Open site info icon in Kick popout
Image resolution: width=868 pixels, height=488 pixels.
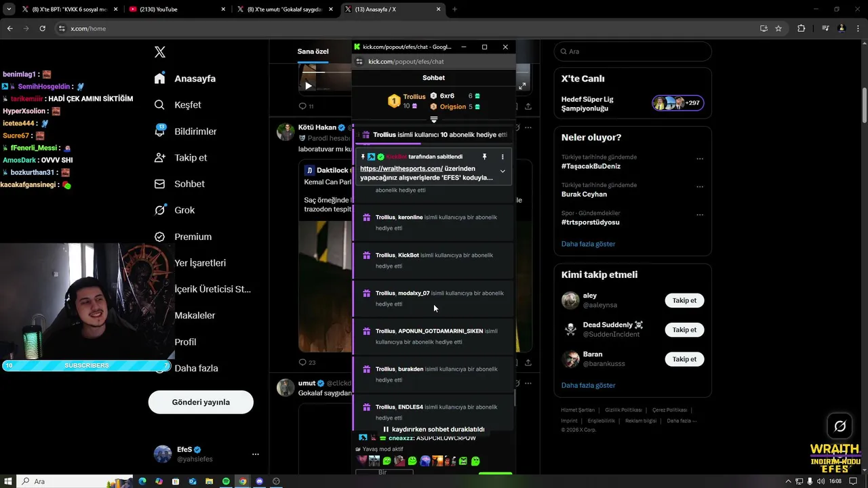pos(359,62)
